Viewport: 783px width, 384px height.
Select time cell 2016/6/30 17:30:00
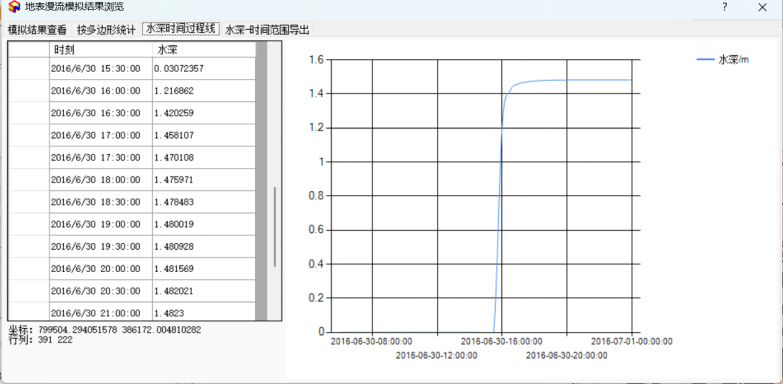[x=101, y=158]
